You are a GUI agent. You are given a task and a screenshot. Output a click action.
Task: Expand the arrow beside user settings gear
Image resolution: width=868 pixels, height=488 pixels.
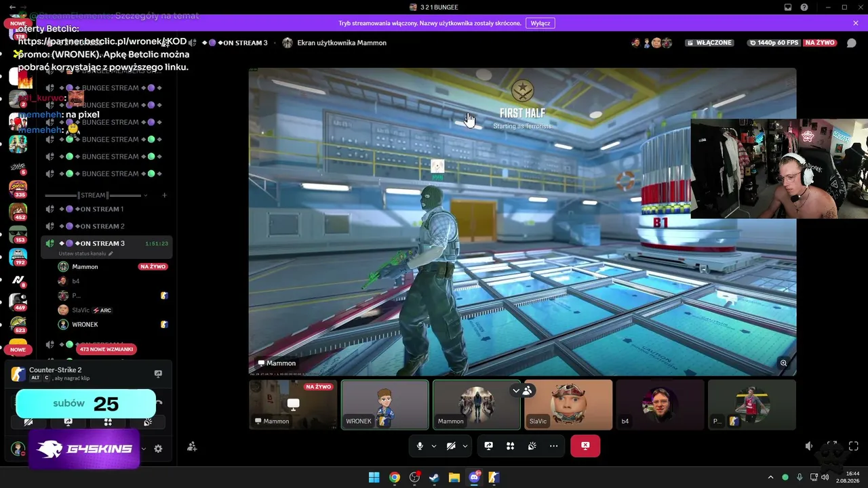tap(143, 449)
